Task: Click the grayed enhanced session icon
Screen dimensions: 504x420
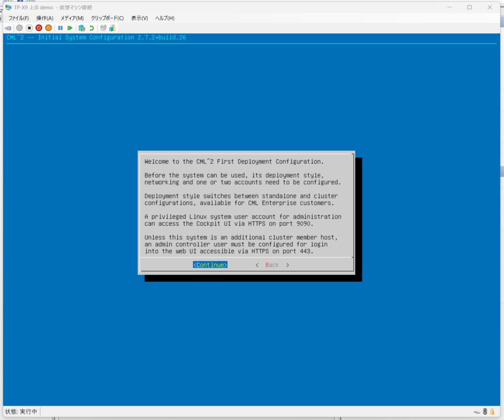Action: click(103, 28)
